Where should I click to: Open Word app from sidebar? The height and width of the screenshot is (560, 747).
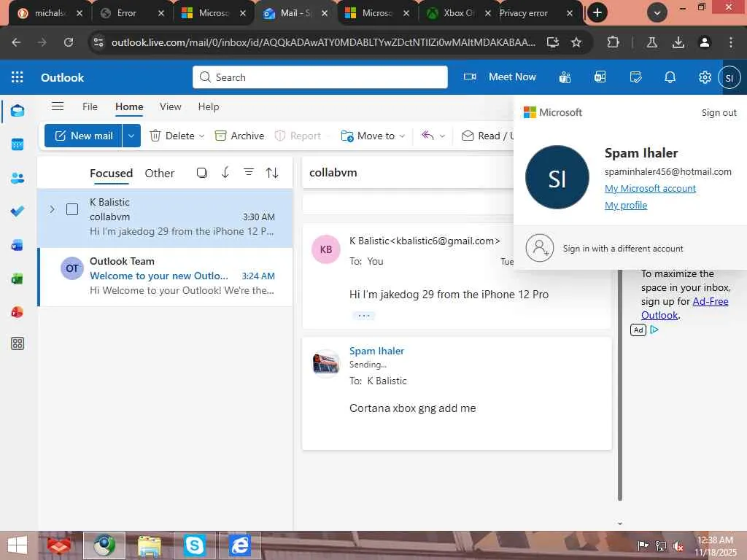pos(18,245)
